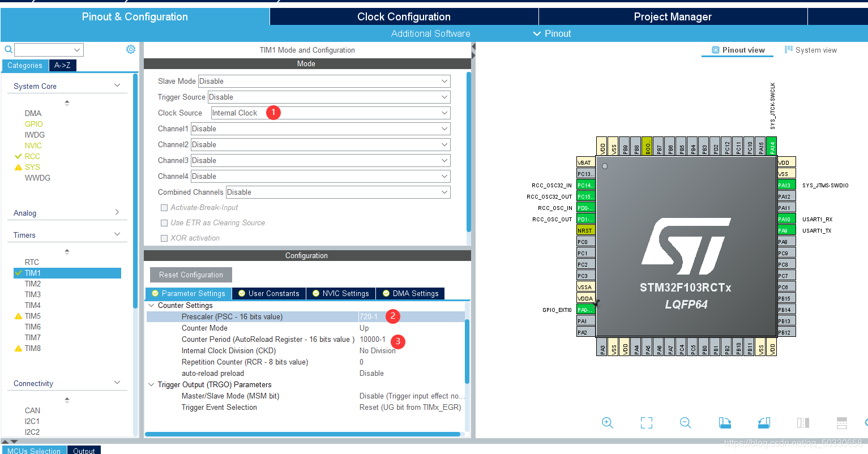
Task: Open the Trigger Source dropdown
Action: [329, 97]
